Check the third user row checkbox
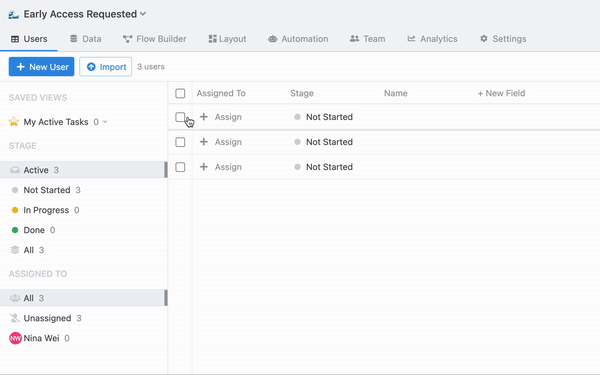This screenshot has width=600, height=375. (180, 167)
